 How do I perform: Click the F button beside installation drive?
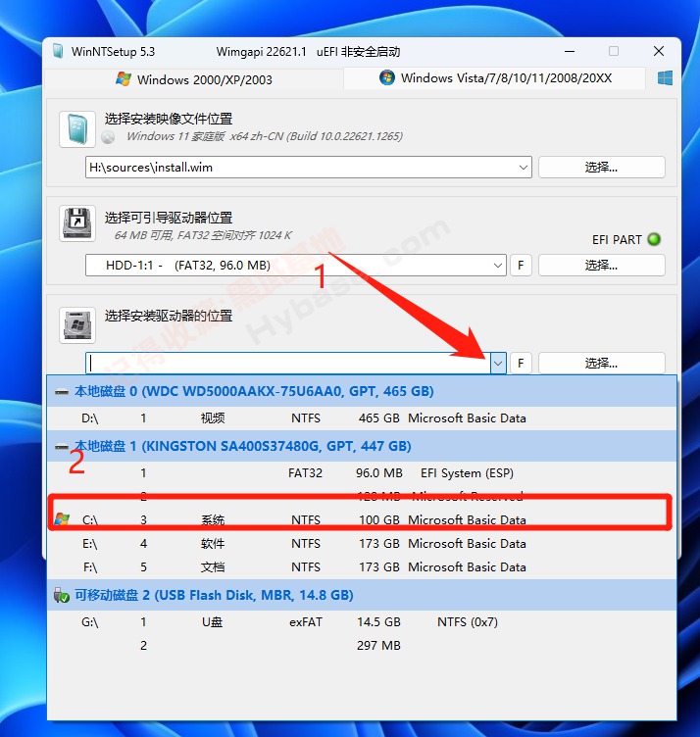pos(521,363)
